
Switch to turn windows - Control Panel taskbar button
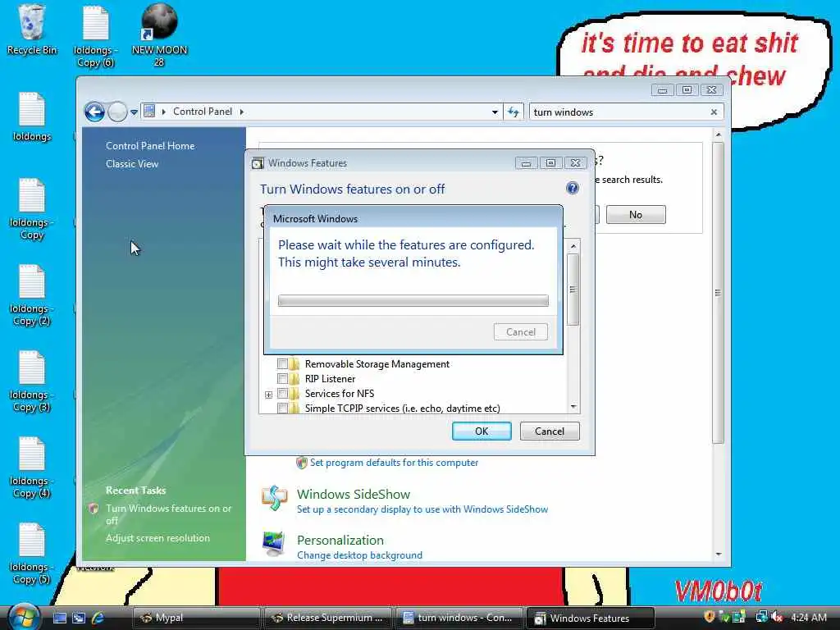(x=459, y=618)
